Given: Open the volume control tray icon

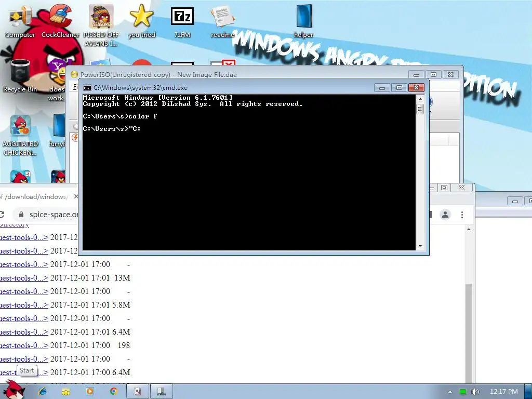Looking at the screenshot, I should (x=475, y=392).
